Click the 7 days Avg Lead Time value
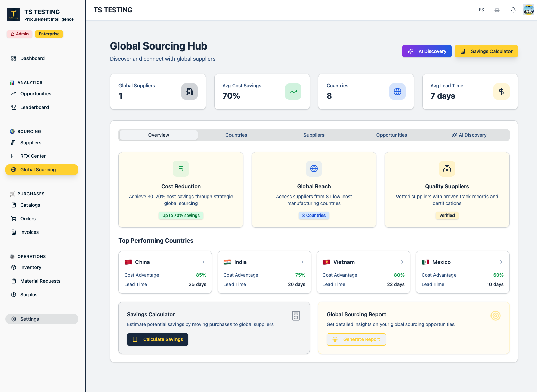Viewport: 537px width, 392px height. click(443, 96)
